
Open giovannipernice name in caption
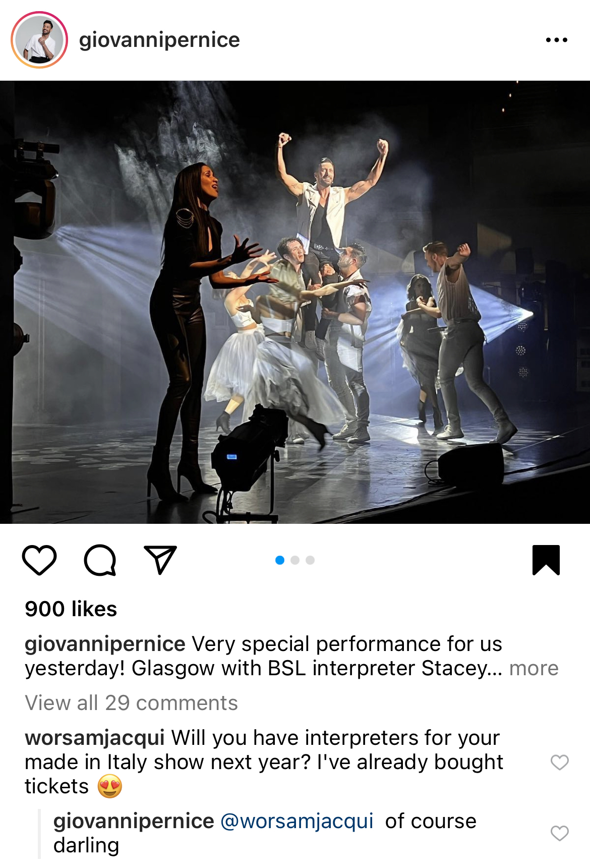pyautogui.click(x=105, y=644)
